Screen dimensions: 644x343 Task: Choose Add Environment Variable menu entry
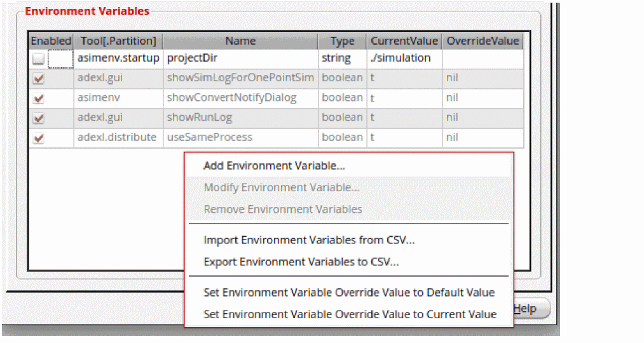pyautogui.click(x=274, y=166)
